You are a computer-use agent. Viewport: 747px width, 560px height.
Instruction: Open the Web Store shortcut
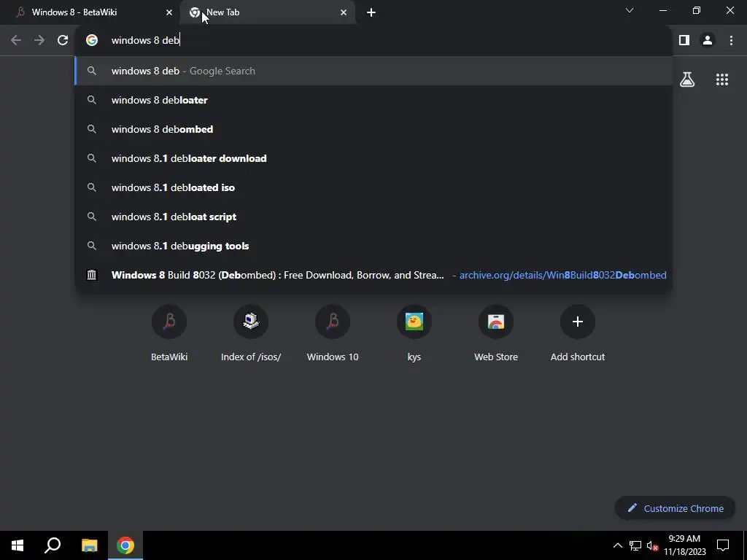pyautogui.click(x=496, y=333)
